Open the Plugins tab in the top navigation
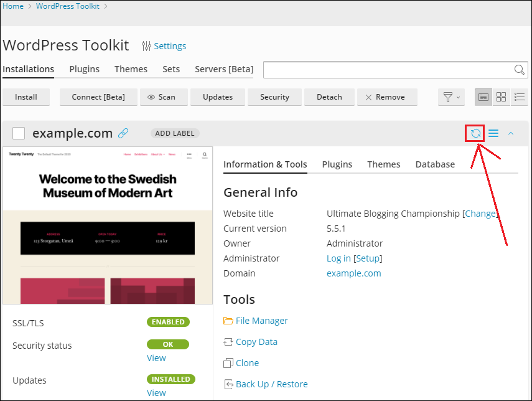The width and height of the screenshot is (532, 401). [84, 69]
